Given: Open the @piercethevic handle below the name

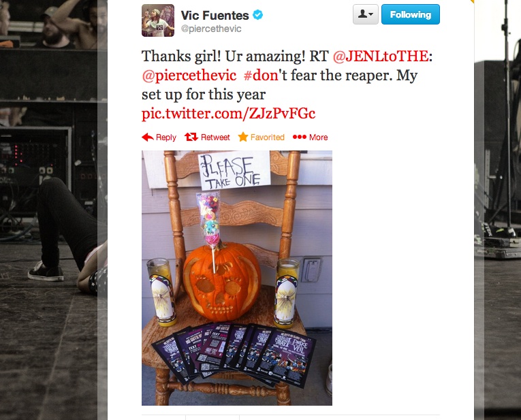Looking at the screenshot, I should click(x=211, y=29).
